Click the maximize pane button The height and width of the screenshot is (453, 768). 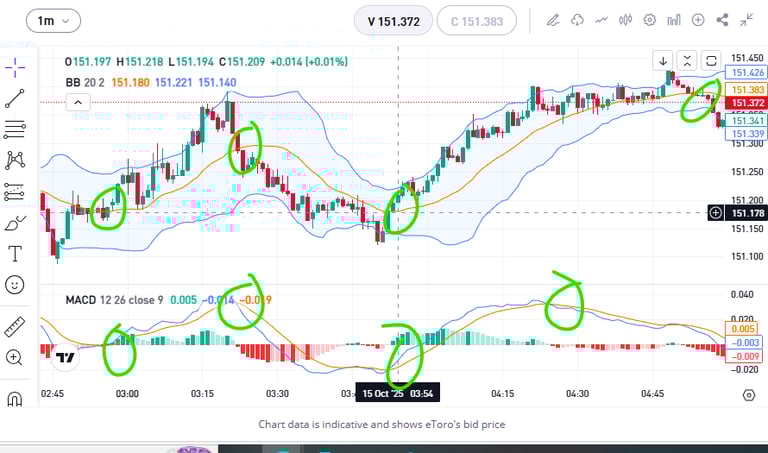(711, 61)
